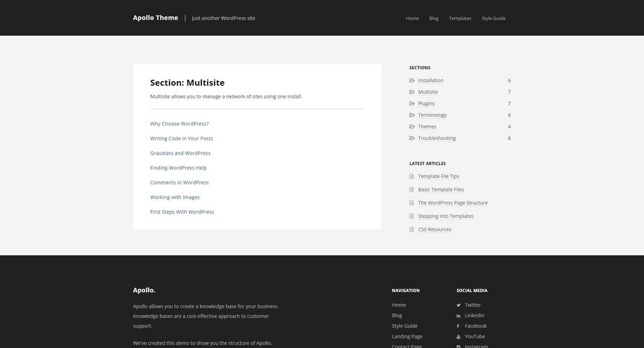Click the Facebook text link in footer
This screenshot has width=644, height=348.
click(x=476, y=326)
